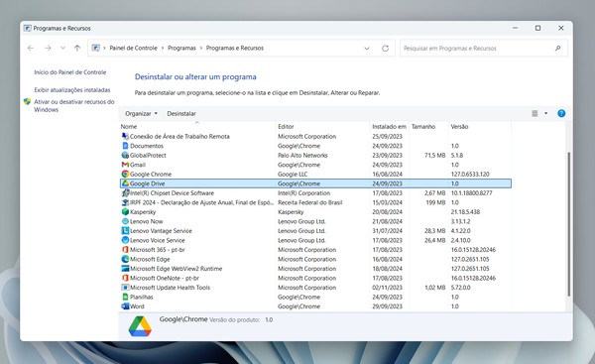Click Programas breadcrumb segment
This screenshot has width=595, height=364.
pos(181,49)
